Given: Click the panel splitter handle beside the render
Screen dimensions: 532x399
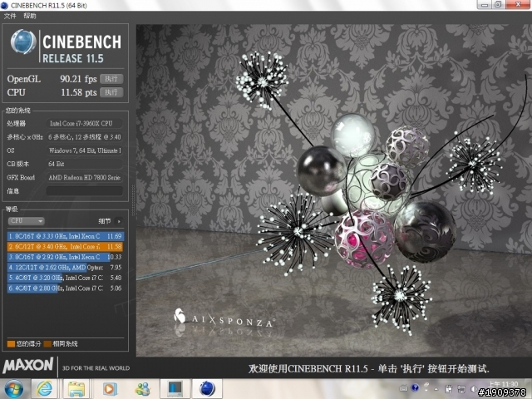Looking at the screenshot, I should point(133,200).
